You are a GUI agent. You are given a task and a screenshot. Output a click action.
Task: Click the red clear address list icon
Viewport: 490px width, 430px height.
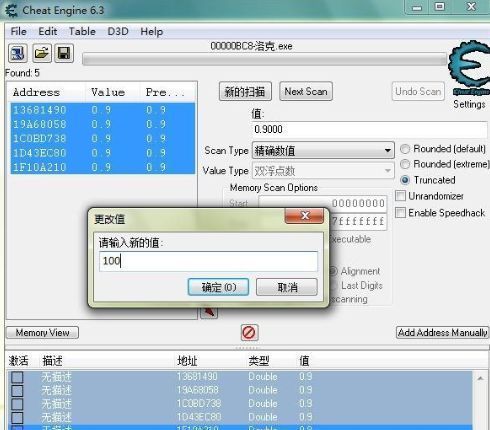[249, 332]
